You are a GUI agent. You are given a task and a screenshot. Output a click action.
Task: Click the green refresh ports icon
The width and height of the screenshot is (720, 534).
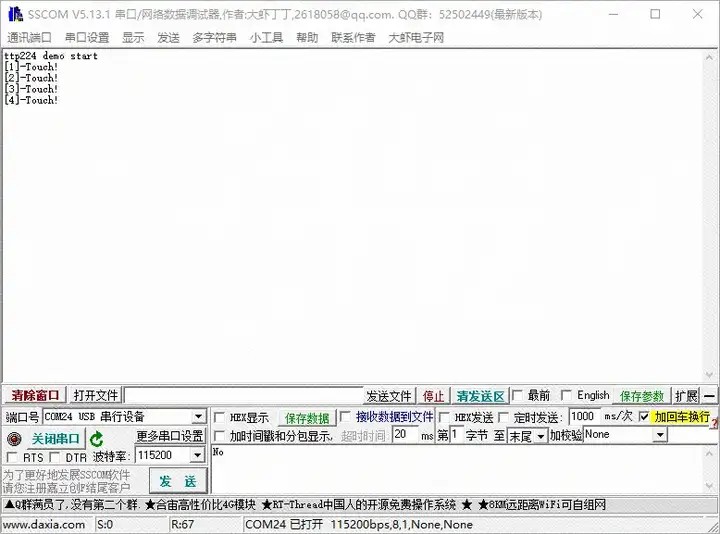(x=97, y=439)
